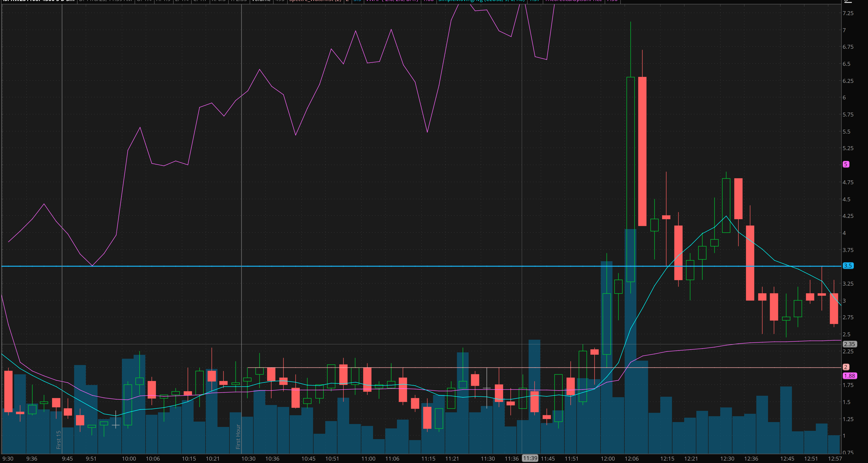Click the highlighted 11:39 time label
Image resolution: width=868 pixels, height=463 pixels.
click(530, 458)
